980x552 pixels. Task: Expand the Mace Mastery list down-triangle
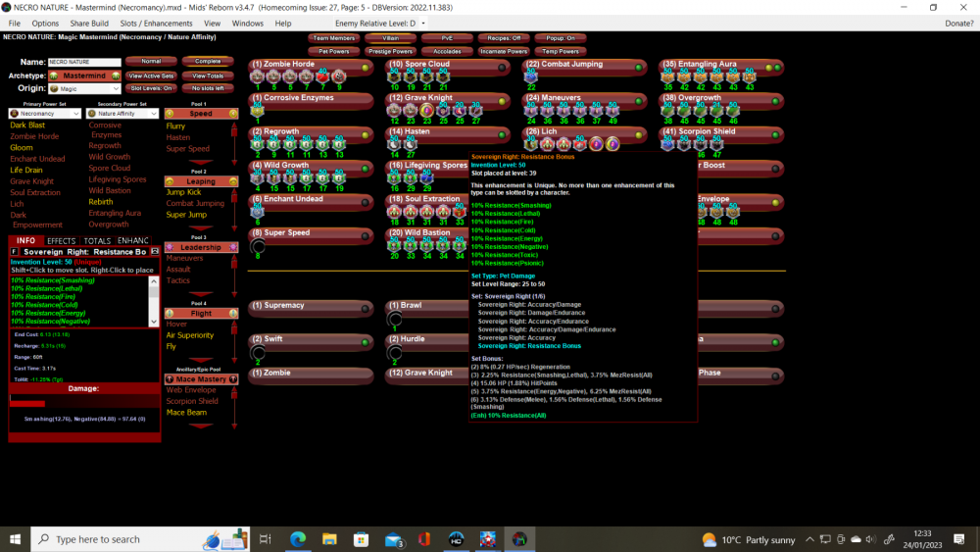(x=200, y=426)
